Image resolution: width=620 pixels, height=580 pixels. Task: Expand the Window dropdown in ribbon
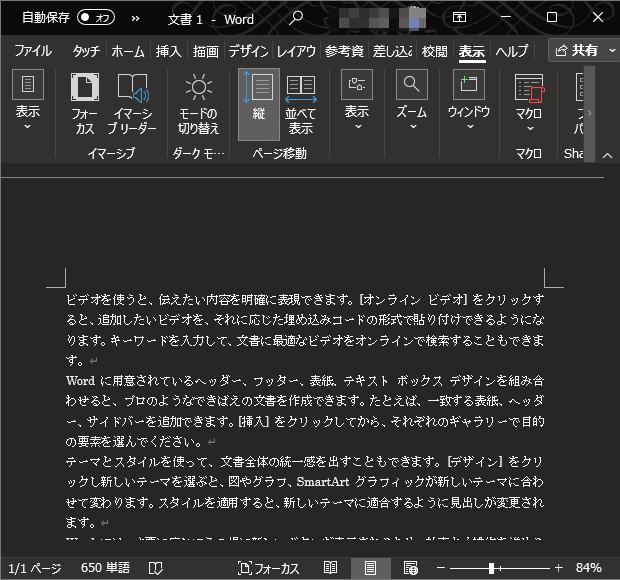[x=469, y=100]
